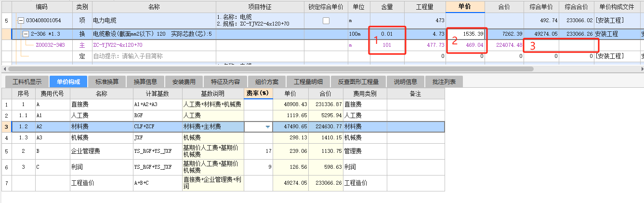Screen dimensions: 644x203
Task: Collapse the 030408001054 item row
Action: point(21,21)
